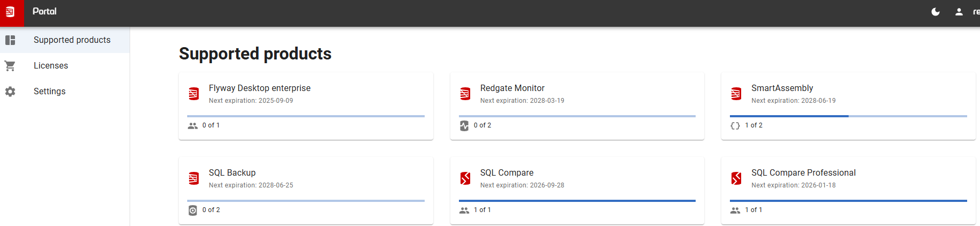
Task: Click the Settings gear icon
Action: tap(10, 92)
